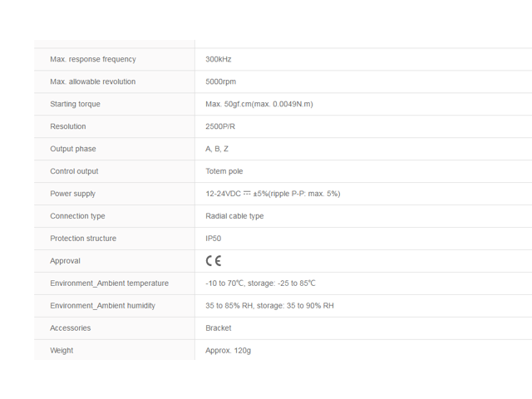Select the 2500P/R resolution value
The height and width of the screenshot is (399, 532).
219,126
